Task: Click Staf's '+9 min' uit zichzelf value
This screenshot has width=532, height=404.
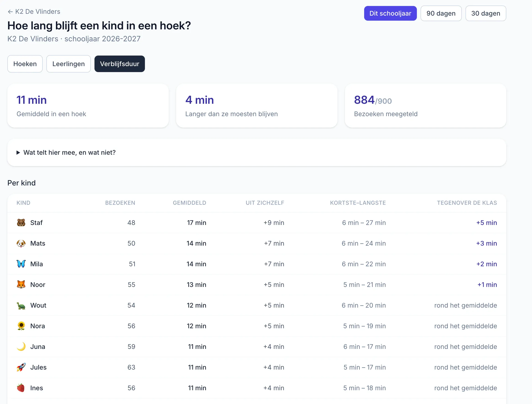Action: point(274,223)
